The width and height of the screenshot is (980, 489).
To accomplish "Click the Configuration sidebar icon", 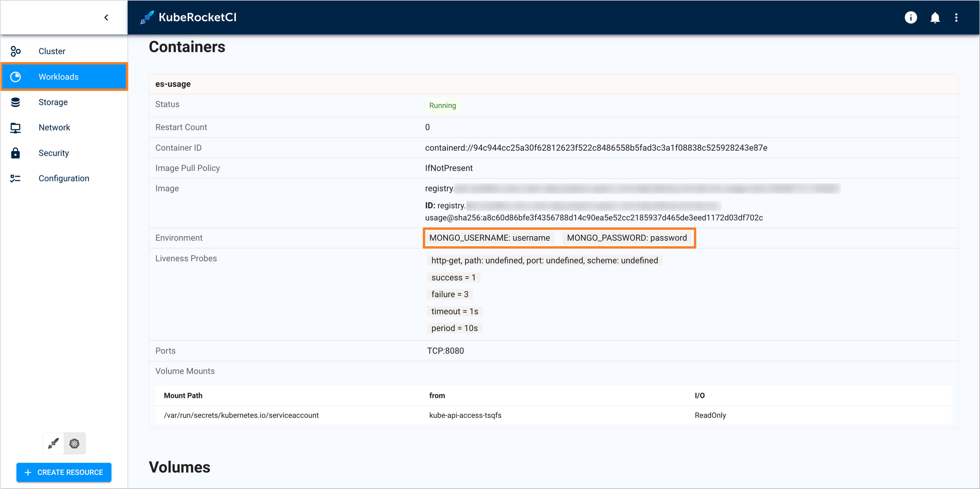I will [16, 179].
